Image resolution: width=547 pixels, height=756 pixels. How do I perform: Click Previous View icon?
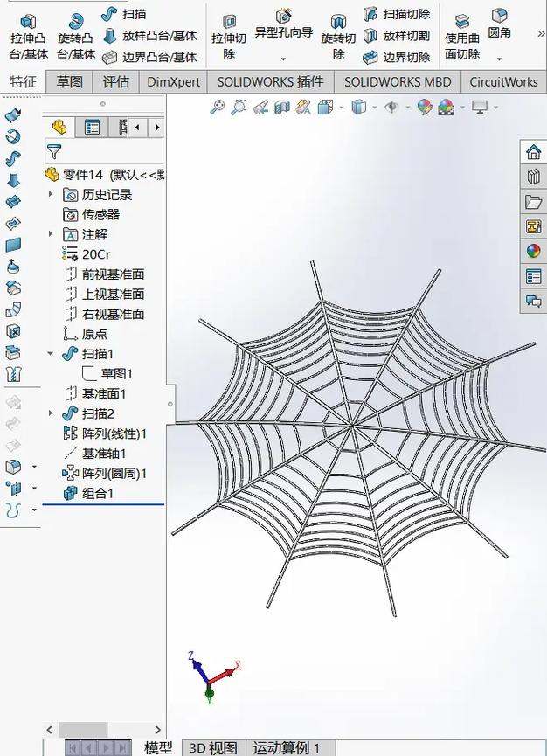pos(260,107)
